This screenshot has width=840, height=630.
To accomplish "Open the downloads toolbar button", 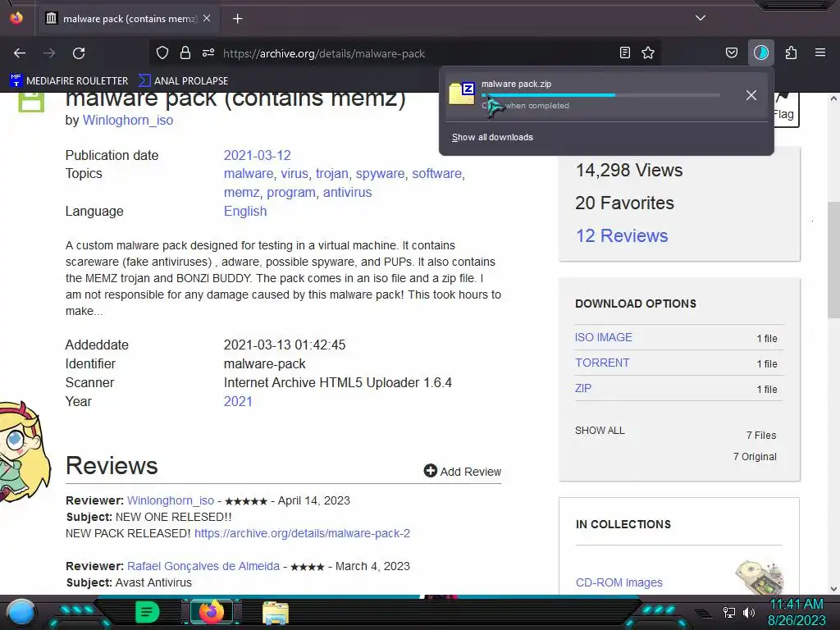I will tap(761, 53).
